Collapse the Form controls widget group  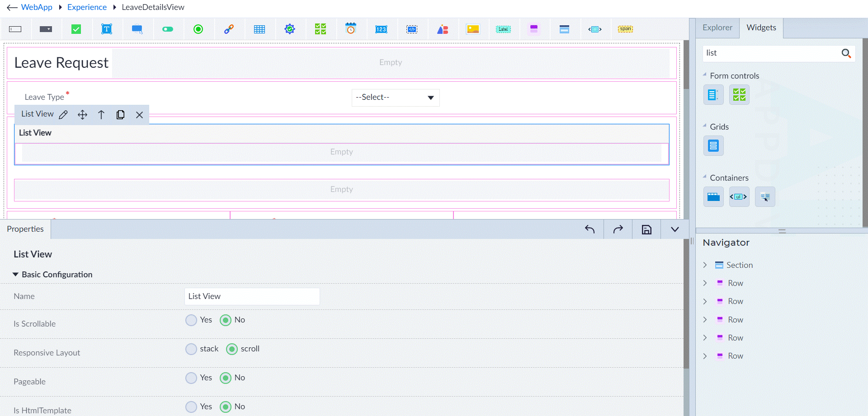click(704, 75)
